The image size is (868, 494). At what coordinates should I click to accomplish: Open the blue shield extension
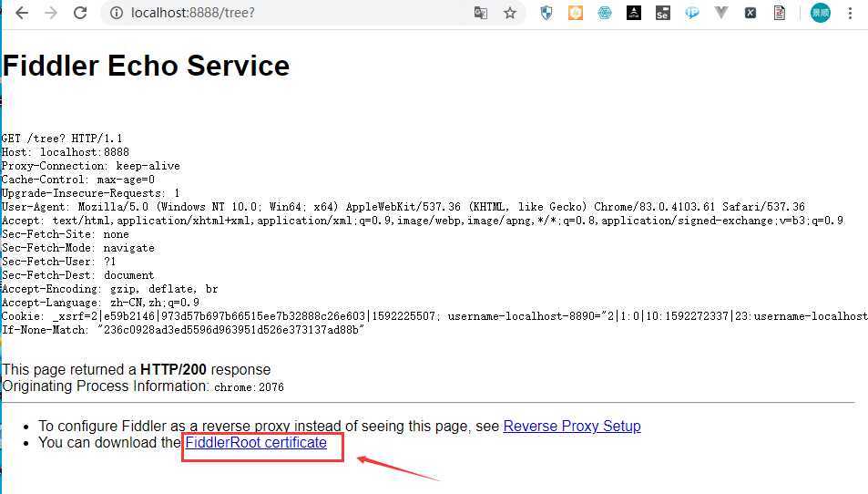pos(546,13)
